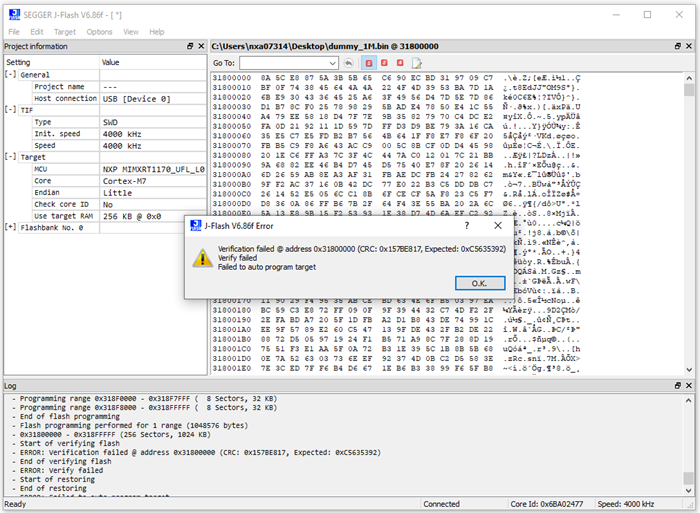Click the warning triangle icon in dialog
This screenshot has width=700, height=513.
[x=203, y=258]
